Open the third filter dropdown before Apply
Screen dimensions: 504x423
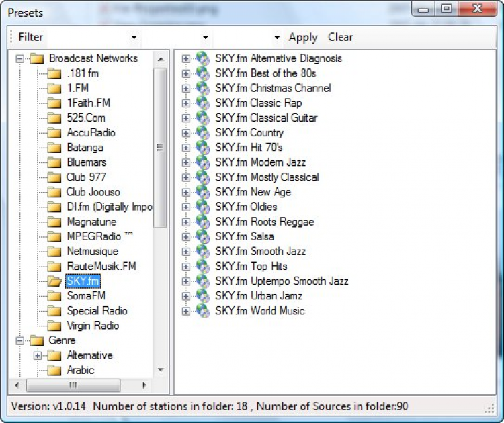277,38
